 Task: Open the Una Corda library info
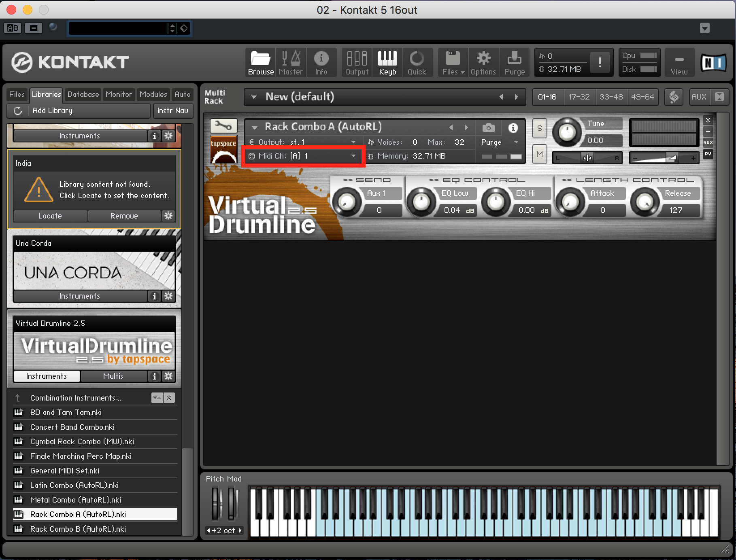click(154, 296)
